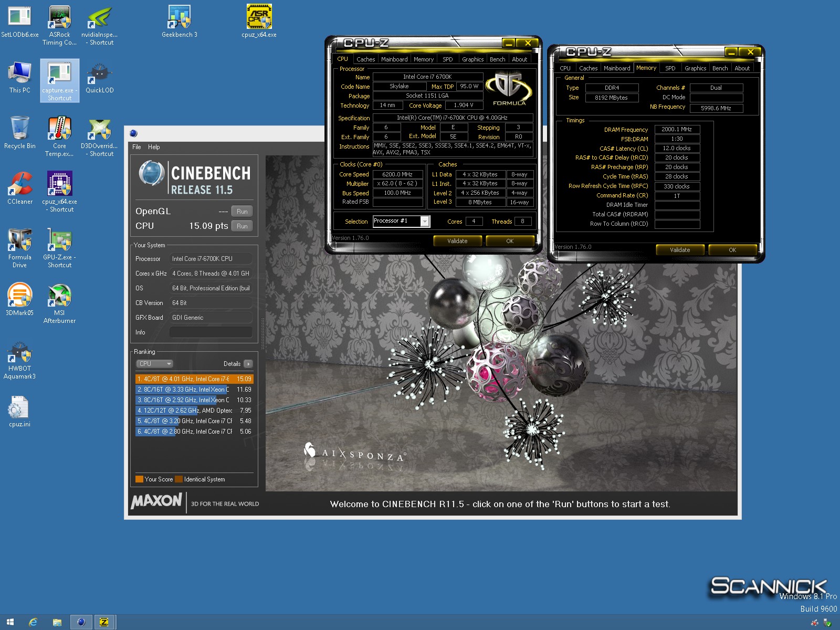Click DRAM Frequency value 2000.1 MHz

click(x=677, y=129)
